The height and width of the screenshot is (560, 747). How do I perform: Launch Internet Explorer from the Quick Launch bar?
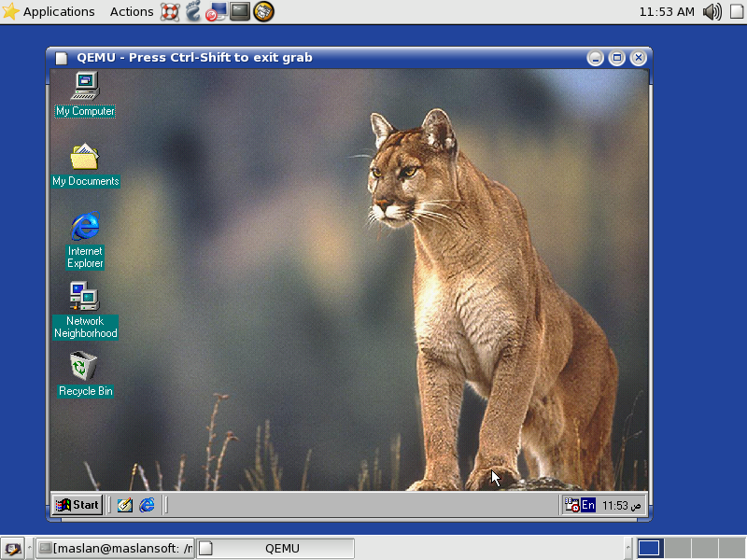[x=148, y=504]
